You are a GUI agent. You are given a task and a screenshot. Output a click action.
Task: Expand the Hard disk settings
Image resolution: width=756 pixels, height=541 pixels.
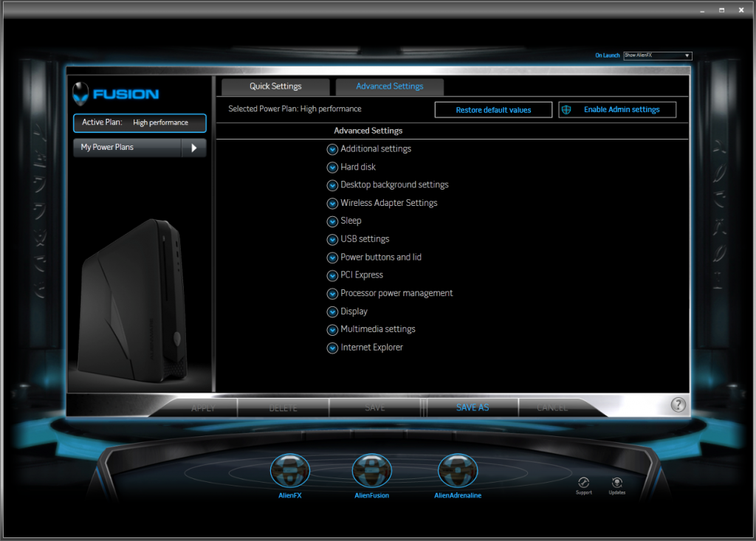point(332,168)
